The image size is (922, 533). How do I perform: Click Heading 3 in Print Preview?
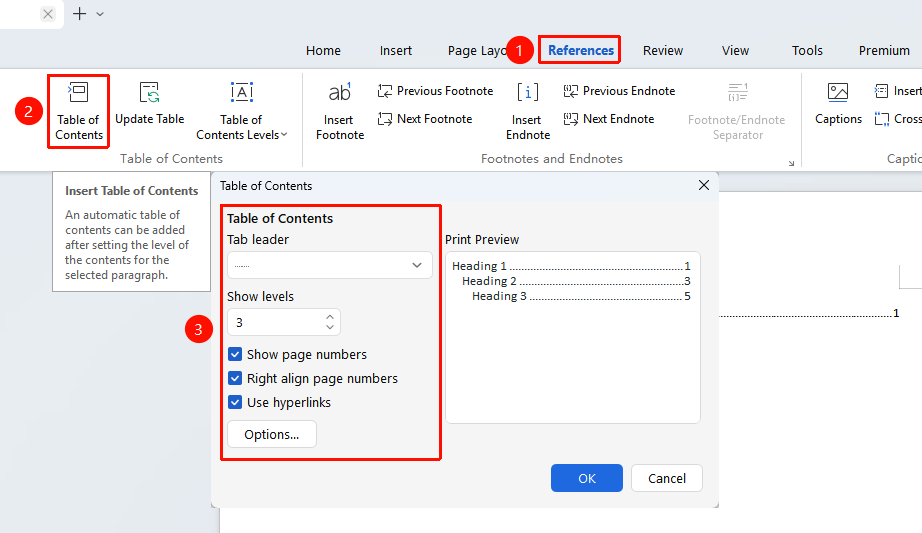pyautogui.click(x=499, y=296)
